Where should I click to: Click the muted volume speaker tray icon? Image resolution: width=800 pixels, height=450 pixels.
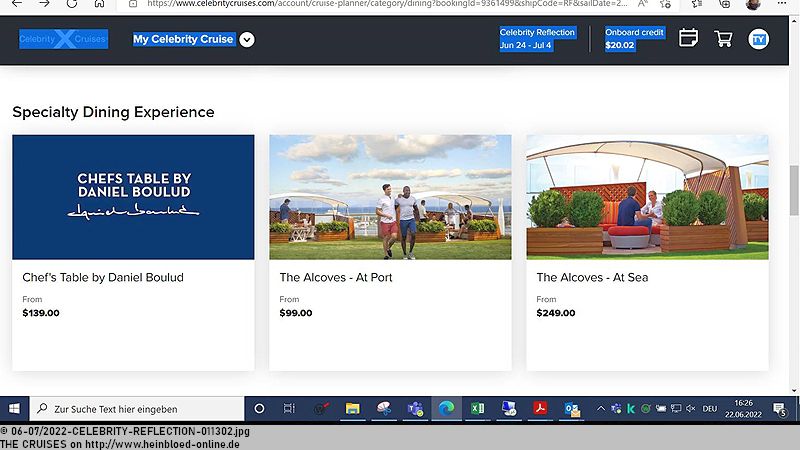pos(691,409)
